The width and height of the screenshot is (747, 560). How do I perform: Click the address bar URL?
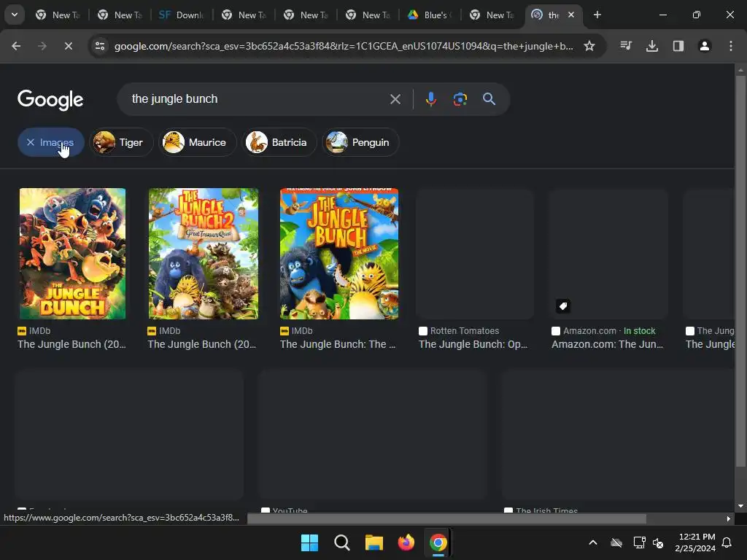[344, 46]
